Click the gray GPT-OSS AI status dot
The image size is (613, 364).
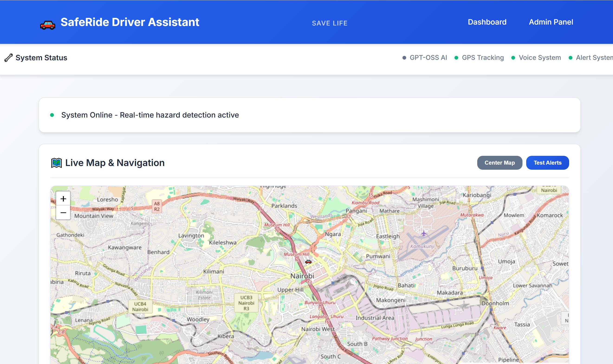404,58
